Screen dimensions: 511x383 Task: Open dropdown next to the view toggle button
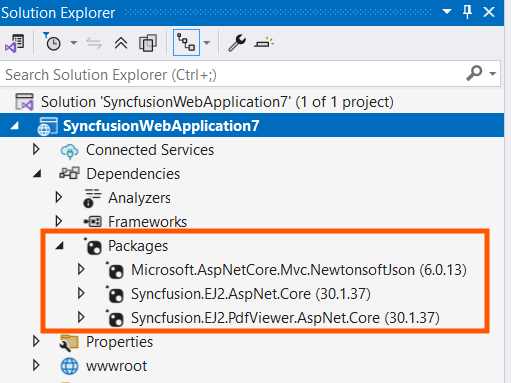click(207, 43)
